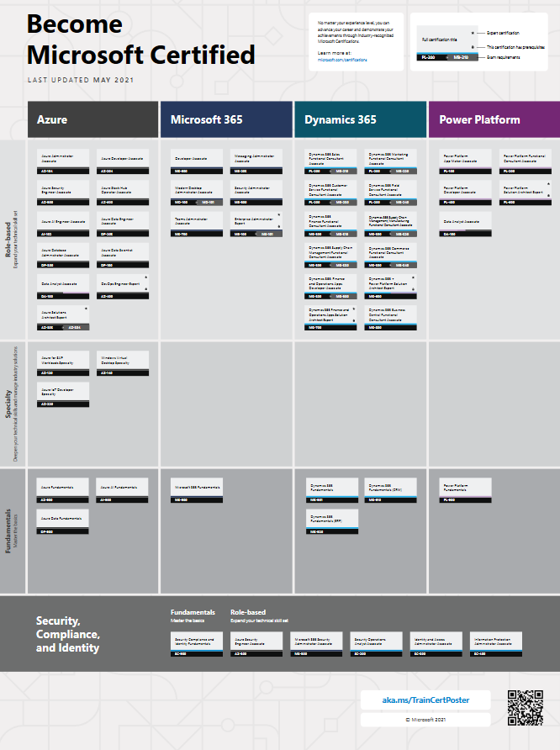Click the microsoft.com/certifications link
The height and width of the screenshot is (750, 560).
[342, 60]
